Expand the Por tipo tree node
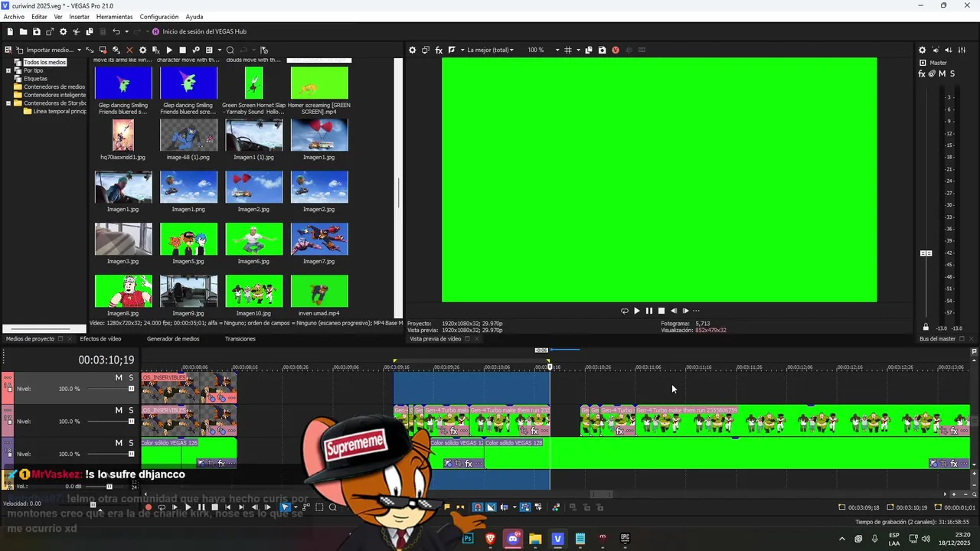The height and width of the screenshot is (551, 980). [8, 70]
